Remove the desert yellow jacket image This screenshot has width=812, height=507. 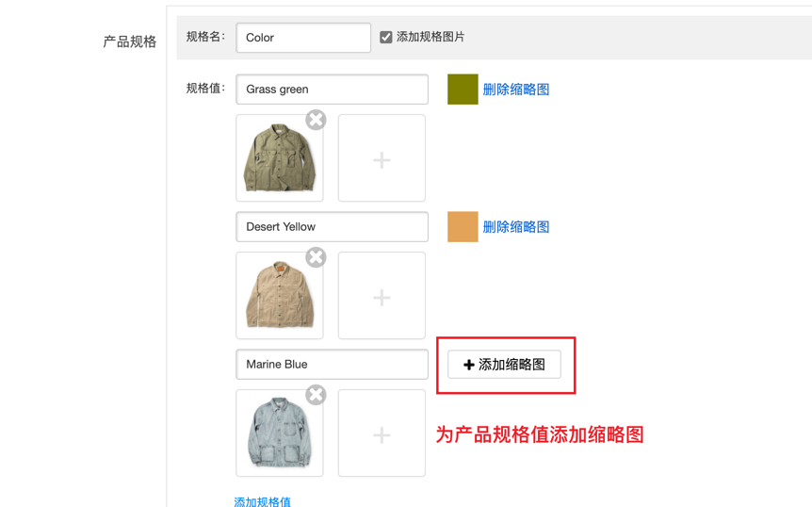pyautogui.click(x=316, y=257)
